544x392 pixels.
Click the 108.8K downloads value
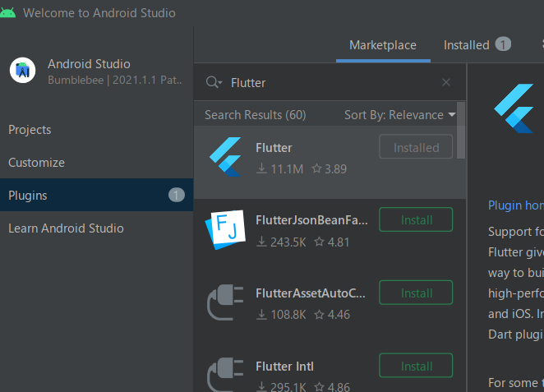point(288,315)
